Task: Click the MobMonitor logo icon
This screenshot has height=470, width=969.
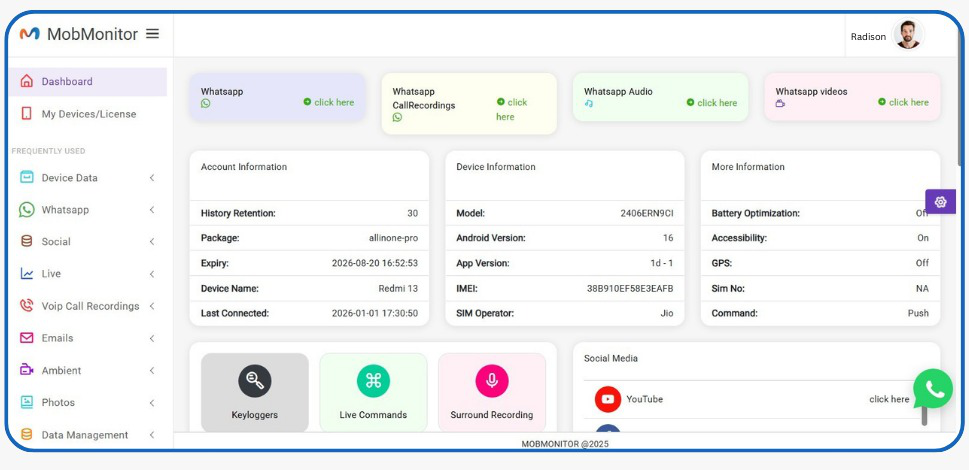Action: (29, 34)
